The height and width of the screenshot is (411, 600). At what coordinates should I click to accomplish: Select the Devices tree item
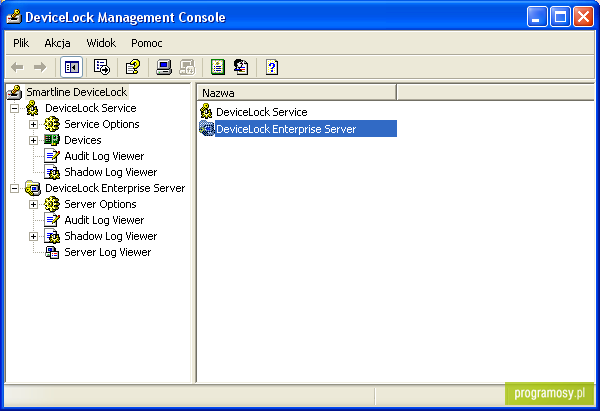point(83,140)
